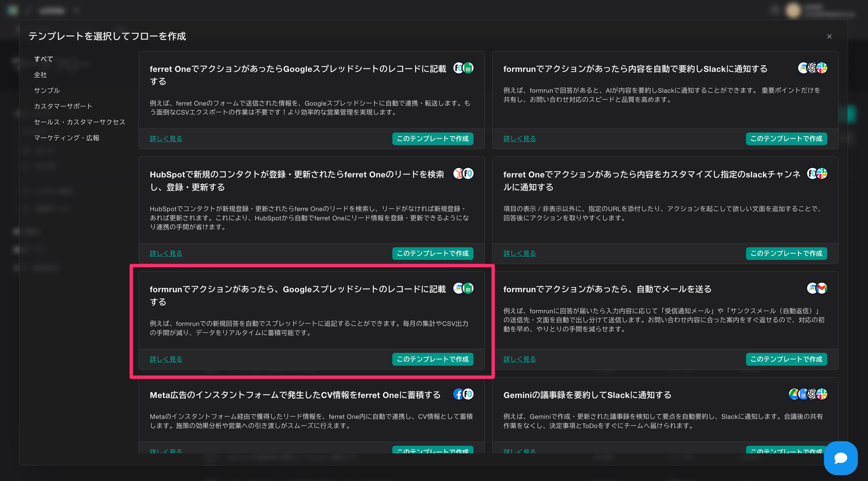Click Slack icon on formrun summary card
The height and width of the screenshot is (481, 868).
(822, 68)
